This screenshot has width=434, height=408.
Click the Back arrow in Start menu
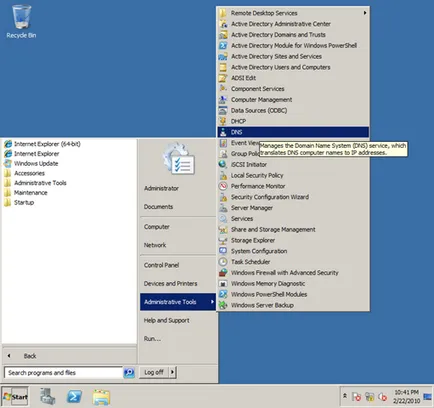coord(9,356)
